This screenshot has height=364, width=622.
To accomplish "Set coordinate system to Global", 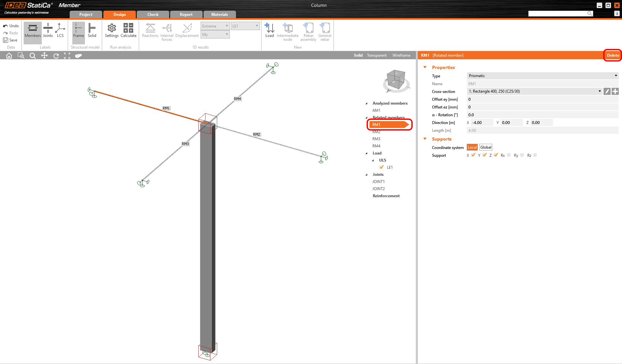I will pos(486,147).
